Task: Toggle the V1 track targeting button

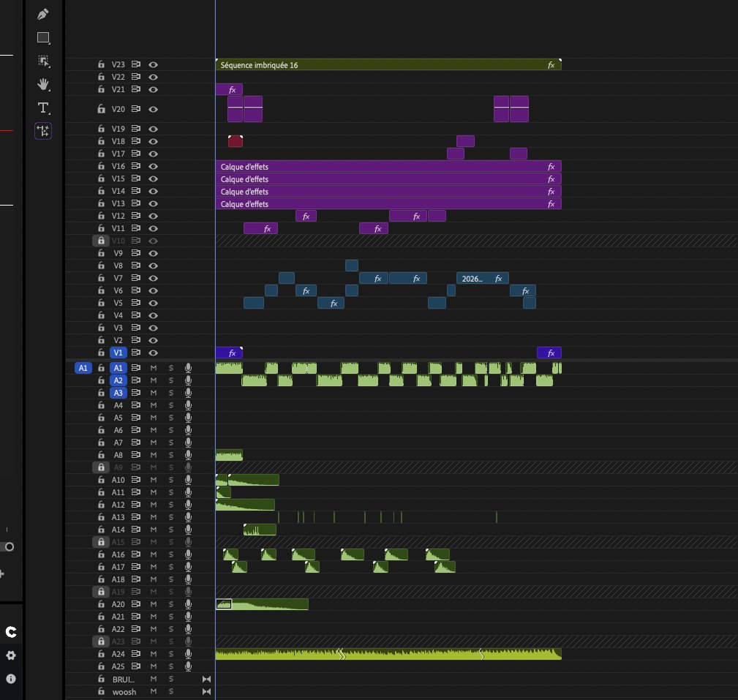Action: pos(118,353)
